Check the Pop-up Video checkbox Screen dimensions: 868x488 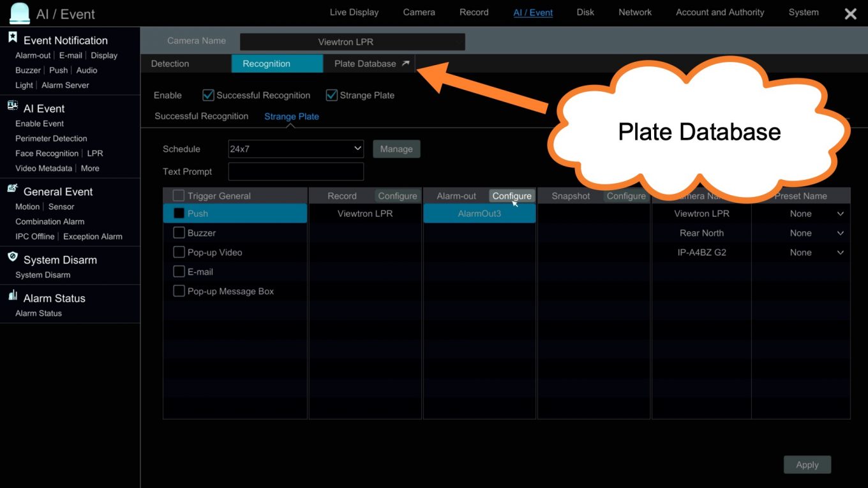click(x=179, y=253)
